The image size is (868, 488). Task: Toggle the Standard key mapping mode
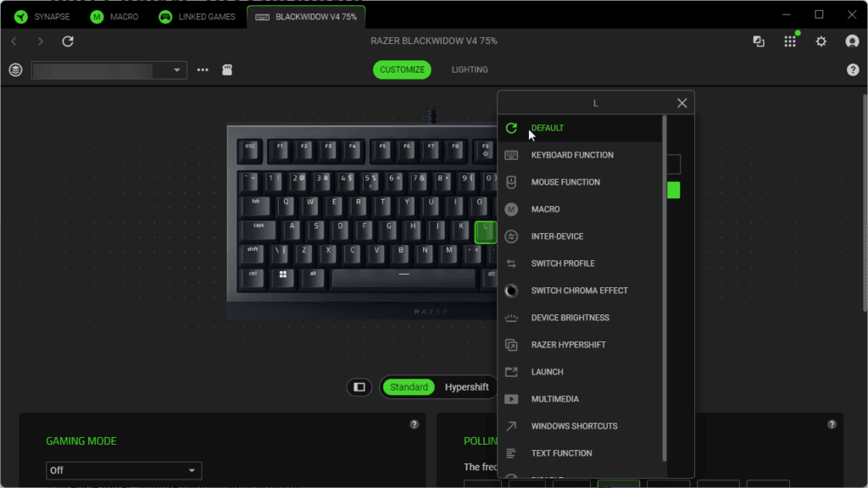pyautogui.click(x=409, y=386)
